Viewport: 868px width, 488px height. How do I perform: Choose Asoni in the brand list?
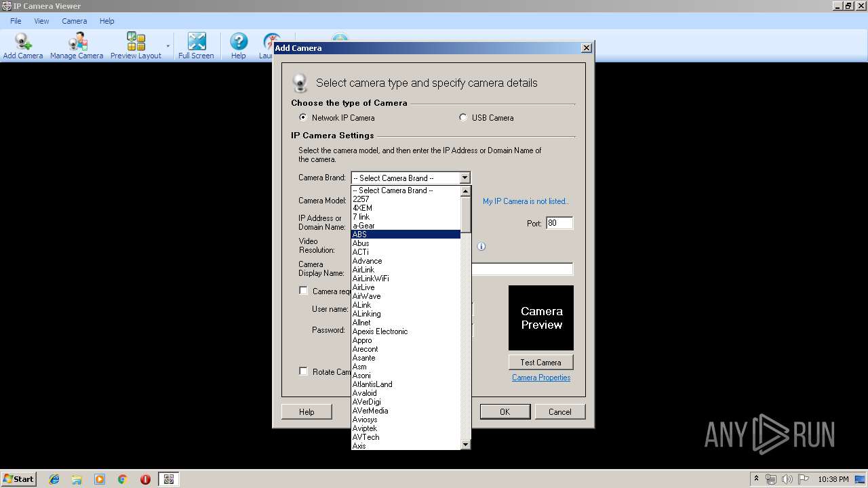click(406, 375)
